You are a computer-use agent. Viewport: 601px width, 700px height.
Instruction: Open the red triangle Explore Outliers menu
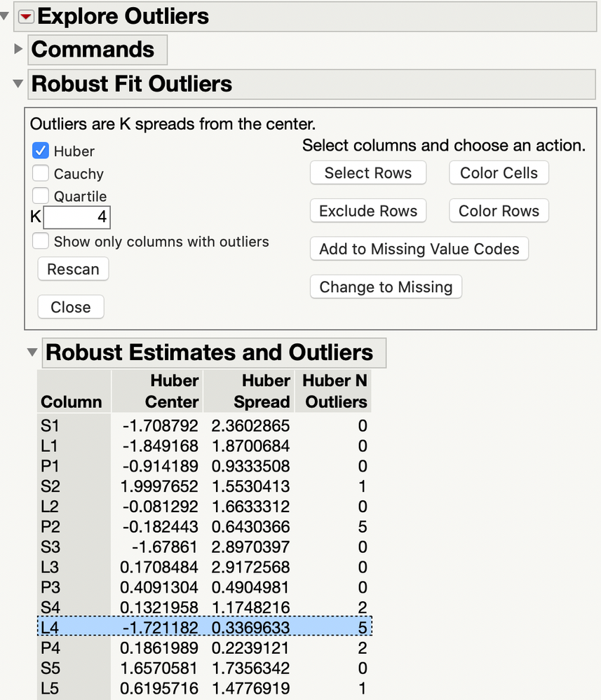click(26, 16)
